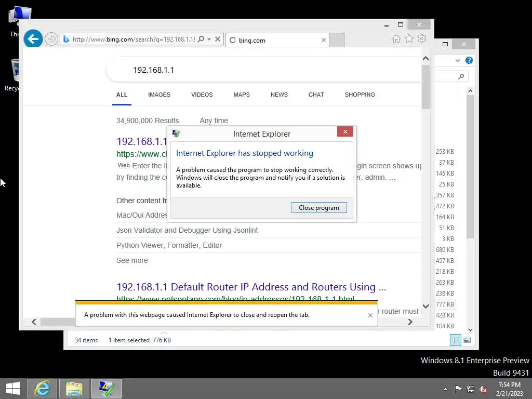Minimize the Internet Explorer window
The width and height of the screenshot is (532, 399).
387,25
